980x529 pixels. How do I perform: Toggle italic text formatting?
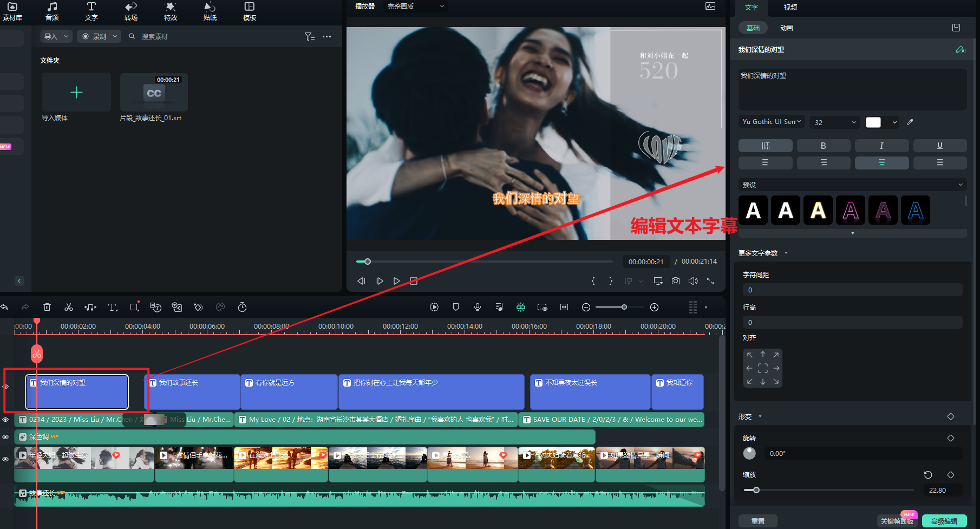[x=881, y=146]
